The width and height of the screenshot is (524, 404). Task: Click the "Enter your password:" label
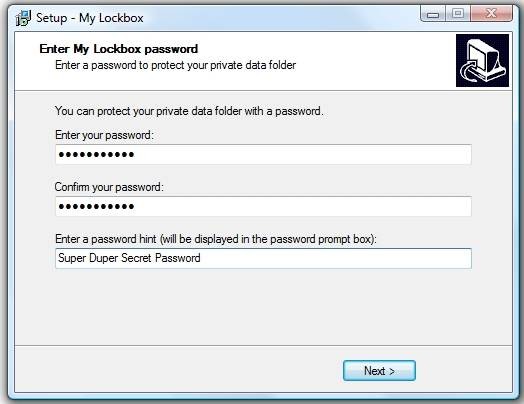[x=104, y=135]
